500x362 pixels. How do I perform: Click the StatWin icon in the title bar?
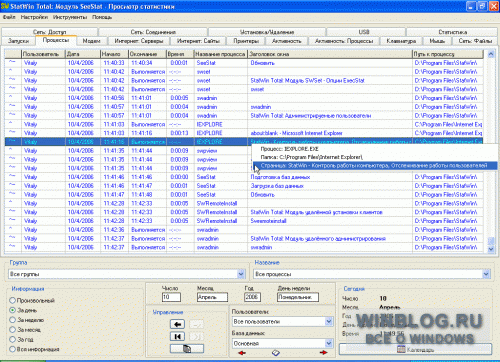point(5,6)
